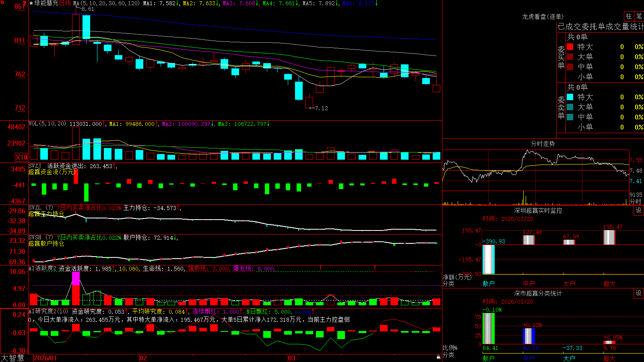The width and height of the screenshot is (644, 362).
Task: Click the SVSH (7) indicator label
Action: pyautogui.click(x=41, y=238)
